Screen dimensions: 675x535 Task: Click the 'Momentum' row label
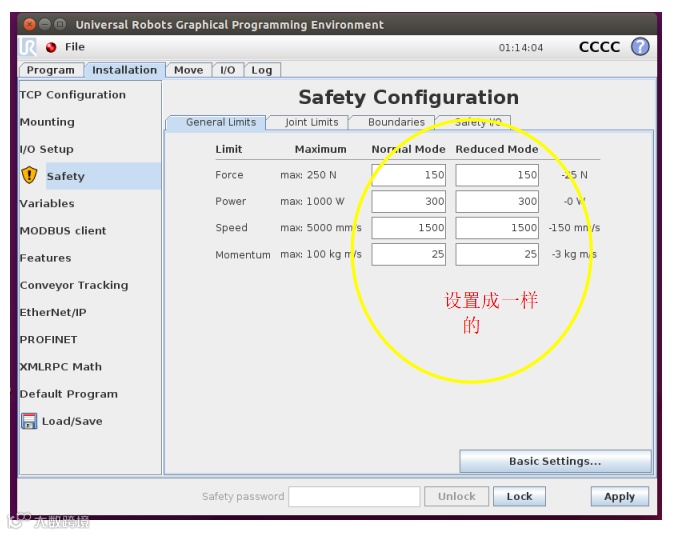click(x=243, y=255)
